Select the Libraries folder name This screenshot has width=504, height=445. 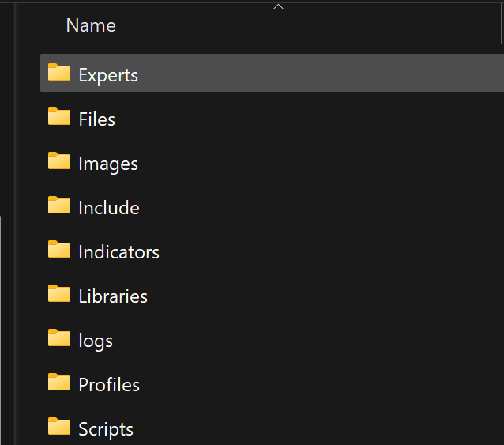113,296
